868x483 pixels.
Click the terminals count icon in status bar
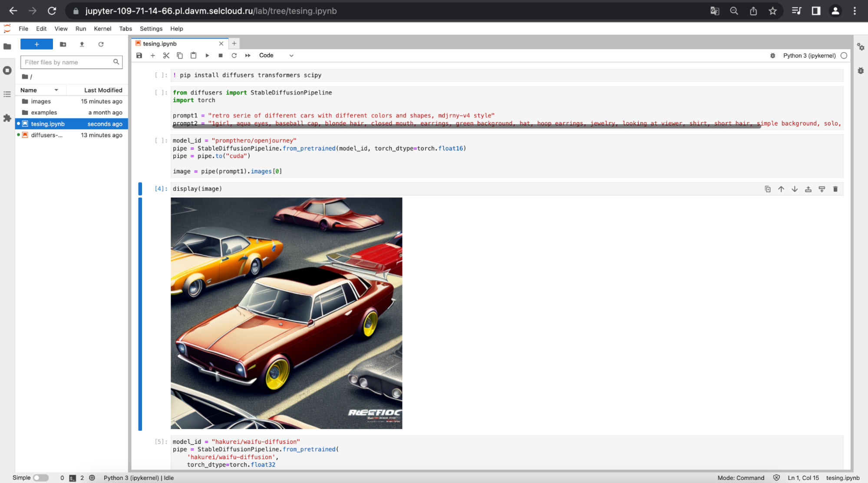tap(73, 478)
